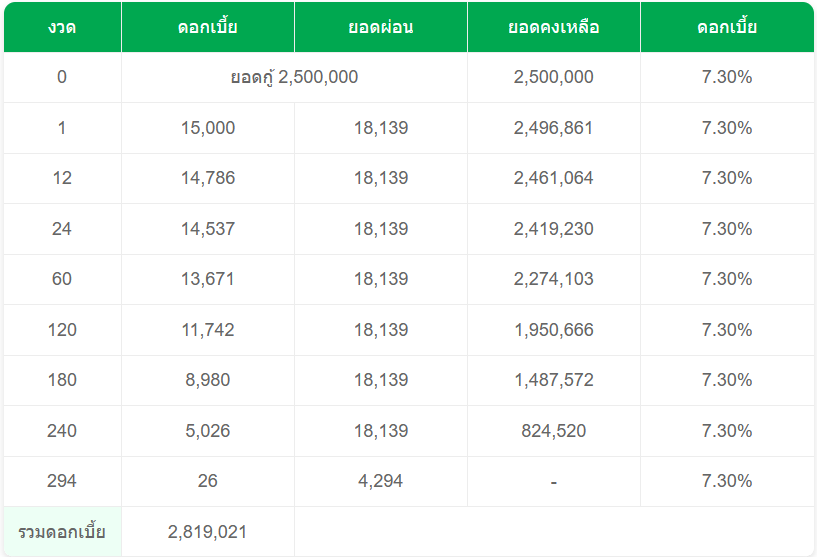Click the balance 2,274,103 cell
817x557 pixels.
tap(553, 279)
